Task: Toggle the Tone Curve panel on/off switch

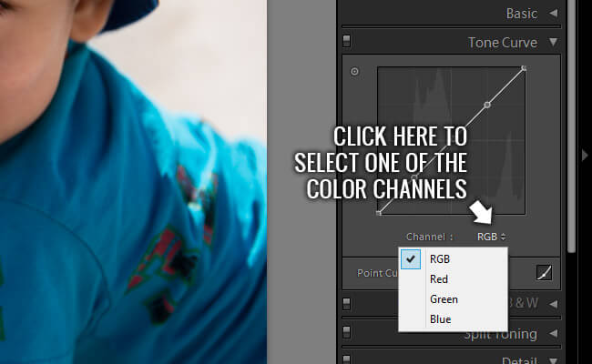Action: click(x=347, y=42)
